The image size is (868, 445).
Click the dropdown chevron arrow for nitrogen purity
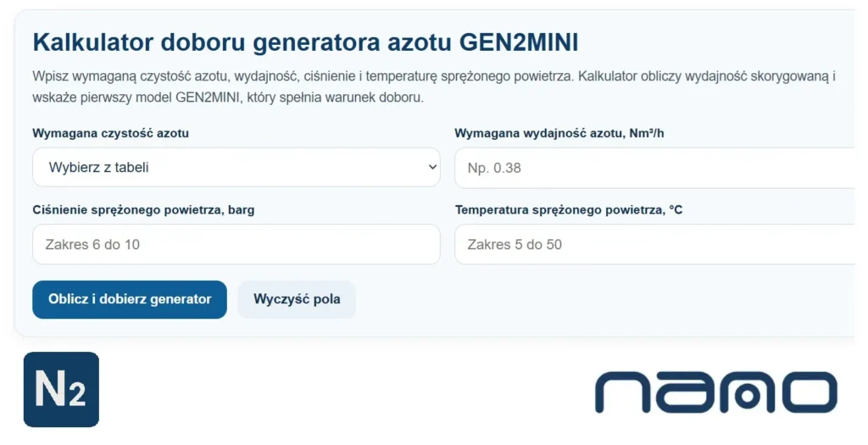(431, 167)
